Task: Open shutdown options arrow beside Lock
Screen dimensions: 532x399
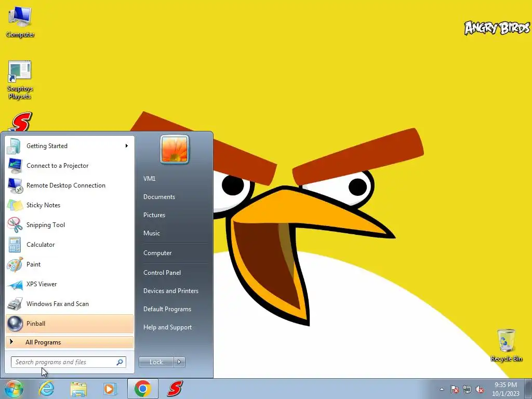Action: (179, 362)
